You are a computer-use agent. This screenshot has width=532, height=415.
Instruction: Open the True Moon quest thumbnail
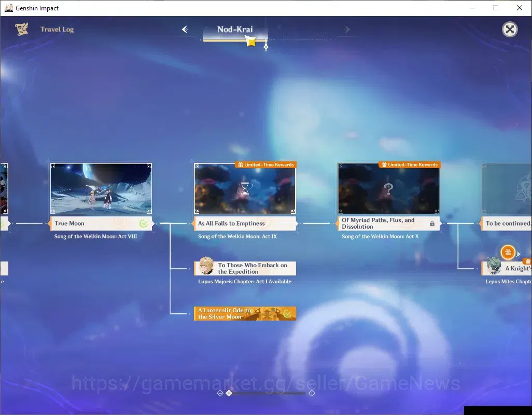(101, 189)
